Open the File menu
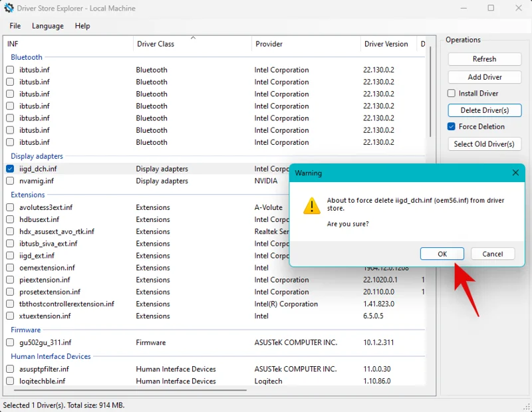This screenshot has height=412, width=532. pyautogui.click(x=15, y=26)
